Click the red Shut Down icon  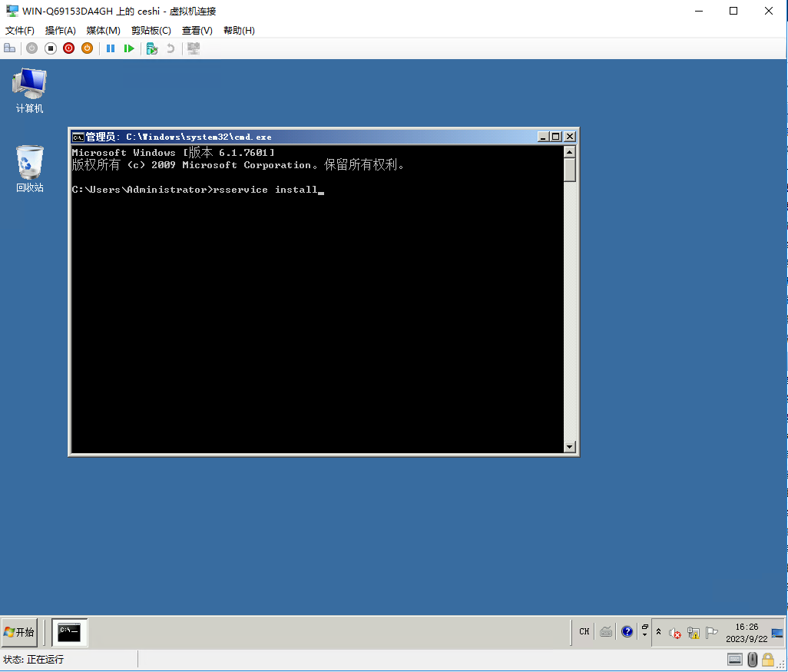tap(68, 48)
